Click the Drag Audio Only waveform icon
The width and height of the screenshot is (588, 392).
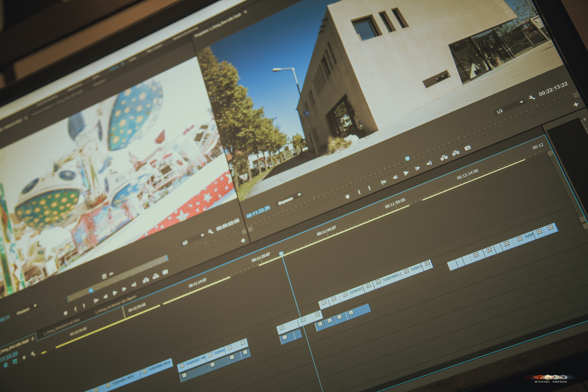click(111, 274)
